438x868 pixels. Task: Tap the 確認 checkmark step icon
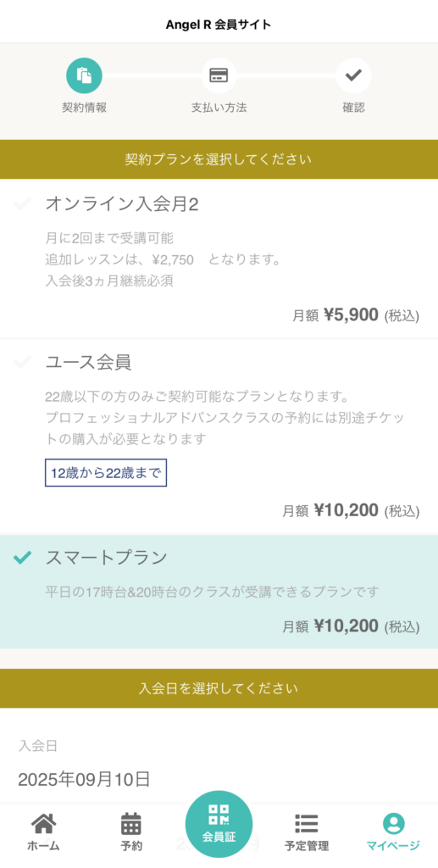pyautogui.click(x=353, y=75)
